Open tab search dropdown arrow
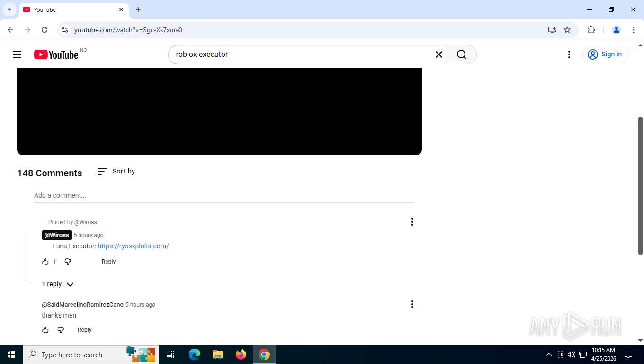Image resolution: width=644 pixels, height=364 pixels. click(9, 9)
